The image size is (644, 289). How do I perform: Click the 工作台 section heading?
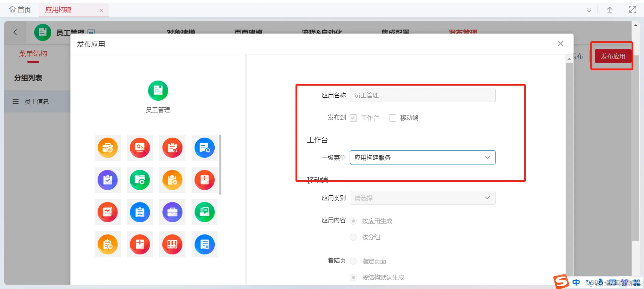coord(317,140)
